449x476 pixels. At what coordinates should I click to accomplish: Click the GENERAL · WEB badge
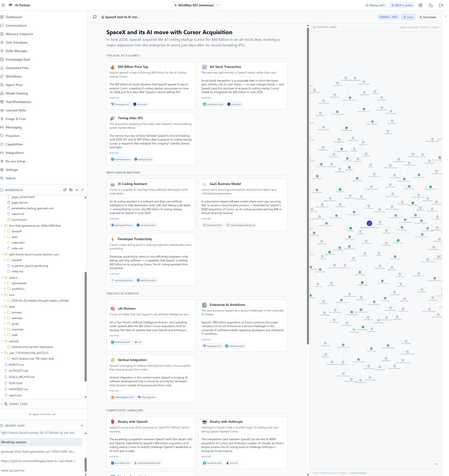click(388, 17)
